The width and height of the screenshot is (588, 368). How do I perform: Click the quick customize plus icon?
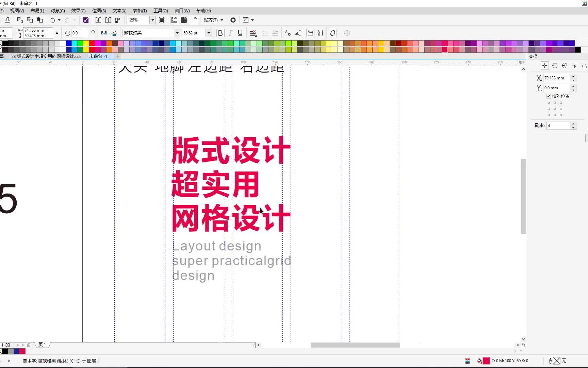tap(347, 33)
